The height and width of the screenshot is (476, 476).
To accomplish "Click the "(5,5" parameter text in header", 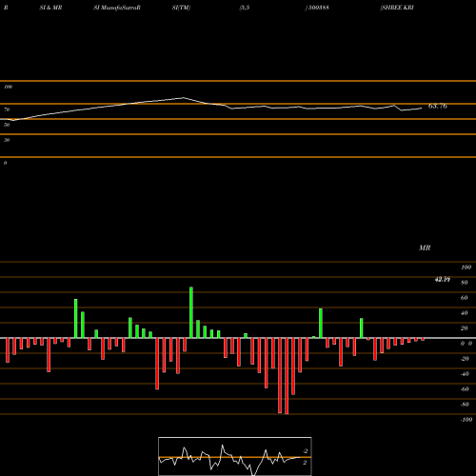I will pyautogui.click(x=245, y=8).
